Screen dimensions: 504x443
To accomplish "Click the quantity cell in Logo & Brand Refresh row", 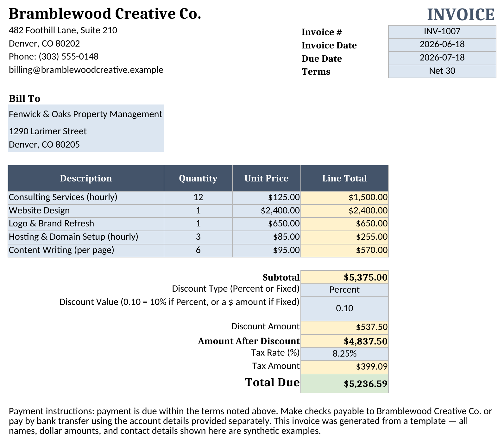I will tap(198, 224).
